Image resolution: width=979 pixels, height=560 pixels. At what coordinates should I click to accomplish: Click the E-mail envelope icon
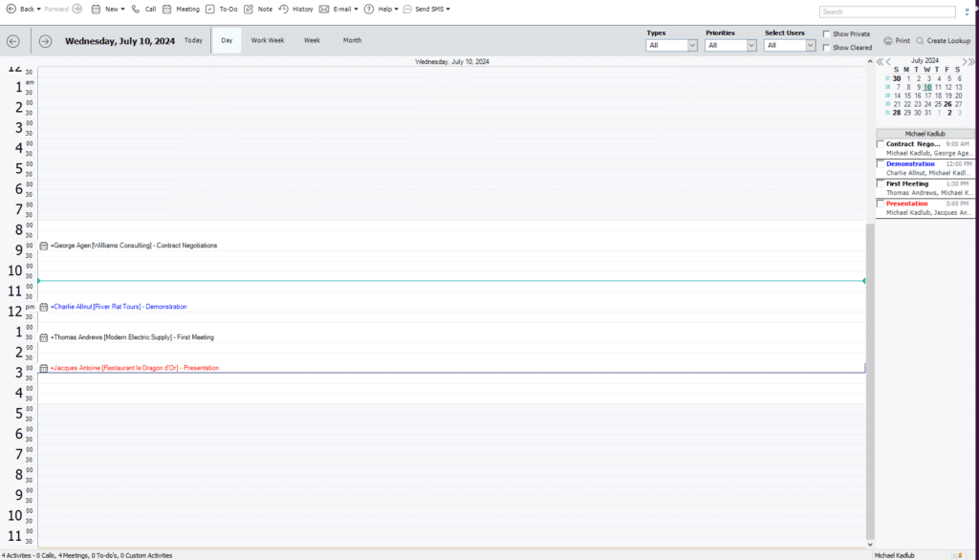click(x=324, y=10)
